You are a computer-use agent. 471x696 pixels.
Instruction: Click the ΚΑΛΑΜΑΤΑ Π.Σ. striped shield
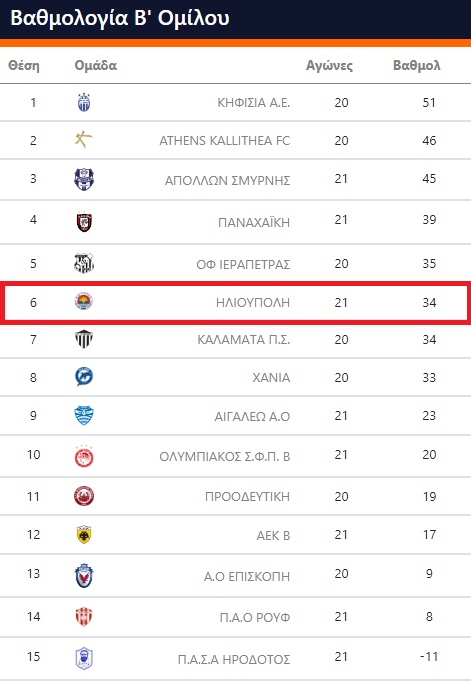click(x=84, y=340)
